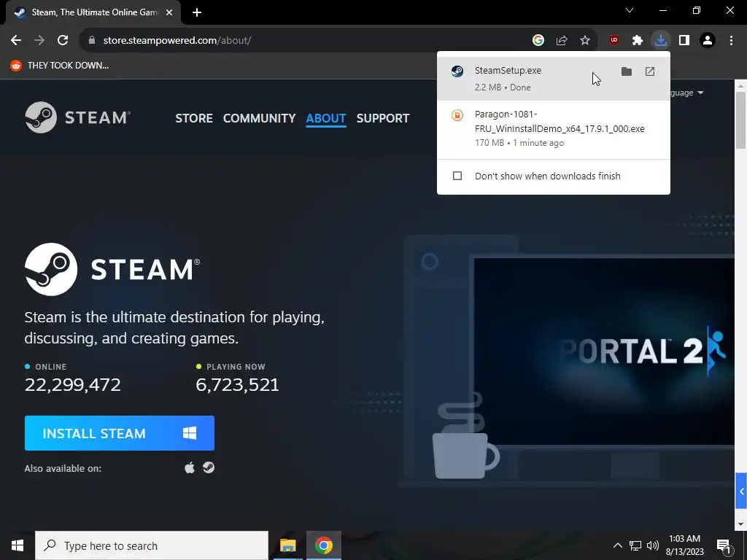Open Windows notification center
Screen dimensions: 747x560
pos(724,545)
